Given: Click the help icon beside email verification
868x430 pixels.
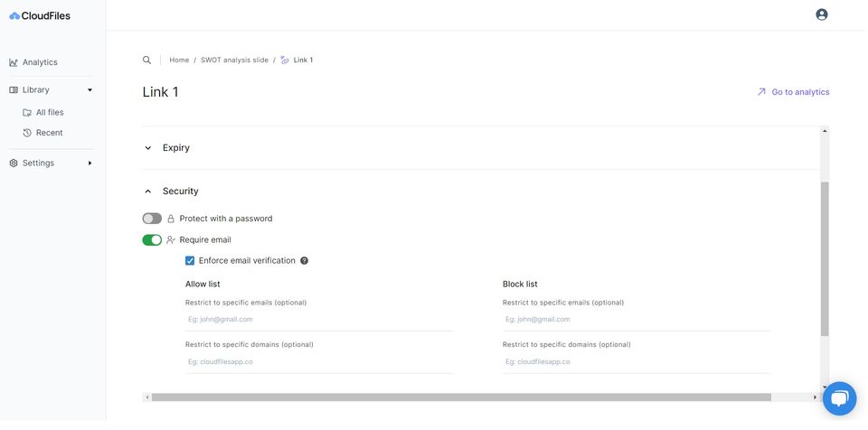Looking at the screenshot, I should 304,261.
